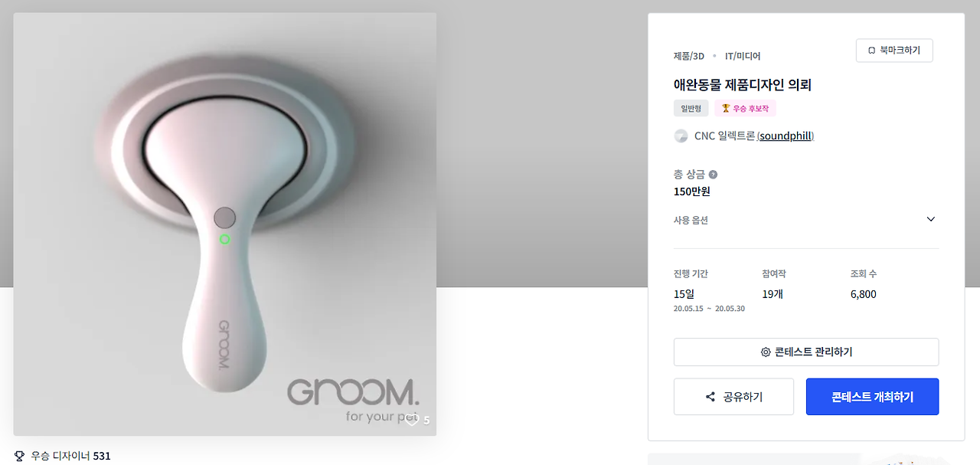Like the design with the heart icon
Image resolution: width=980 pixels, height=465 pixels.
tap(412, 420)
